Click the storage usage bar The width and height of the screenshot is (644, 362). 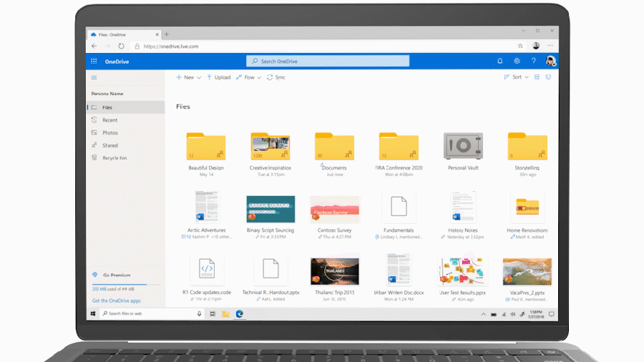click(x=125, y=283)
